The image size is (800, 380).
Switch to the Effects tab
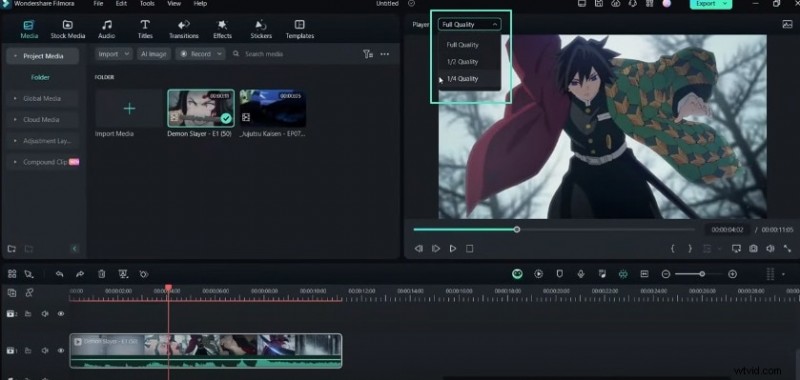(222, 30)
